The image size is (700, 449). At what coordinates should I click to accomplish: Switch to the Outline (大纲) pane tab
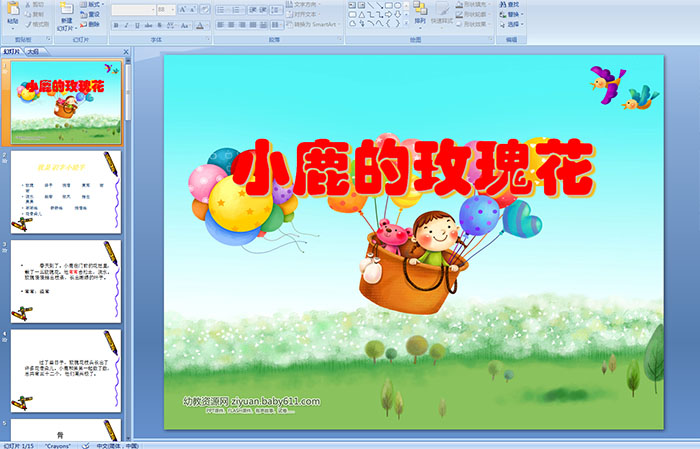click(33, 52)
